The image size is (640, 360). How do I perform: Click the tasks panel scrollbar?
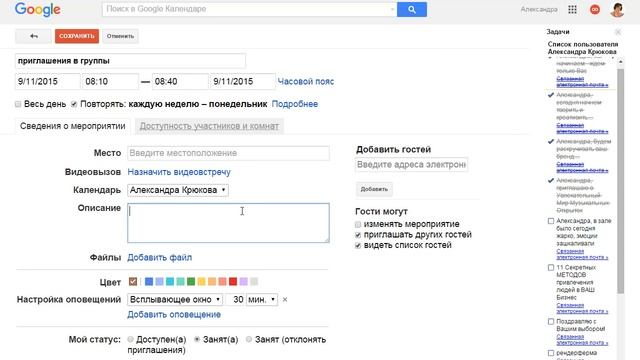coord(620,181)
